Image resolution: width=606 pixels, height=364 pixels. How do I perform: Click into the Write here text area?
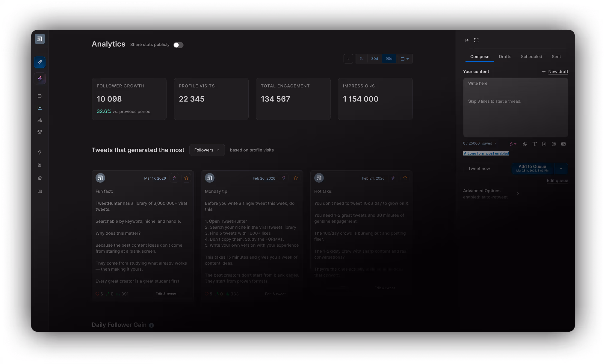point(515,108)
